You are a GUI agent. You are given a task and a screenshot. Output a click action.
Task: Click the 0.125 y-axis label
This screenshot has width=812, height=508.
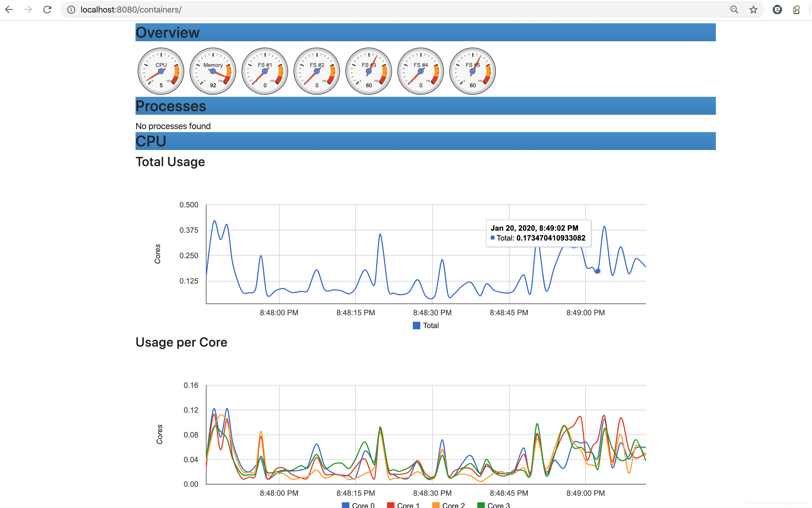[x=189, y=281]
